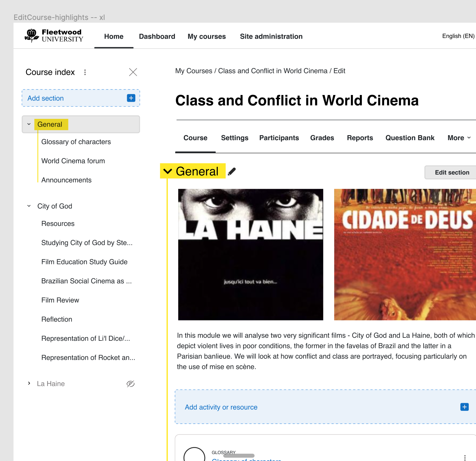Click the plus icon in Add section
The width and height of the screenshot is (476, 461).
pos(131,98)
